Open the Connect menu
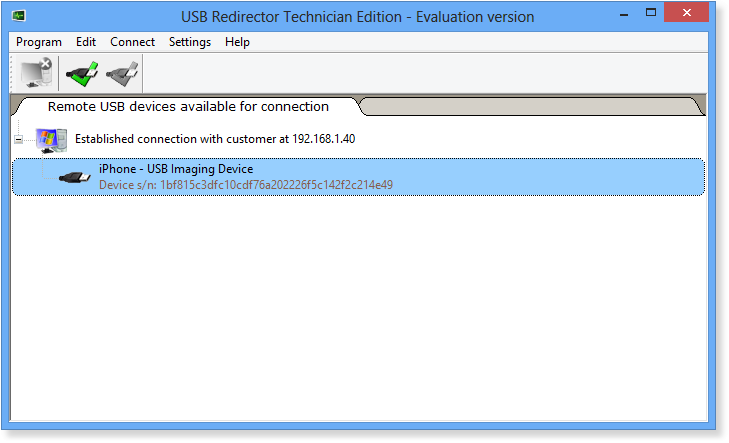729x443 pixels. point(133,42)
